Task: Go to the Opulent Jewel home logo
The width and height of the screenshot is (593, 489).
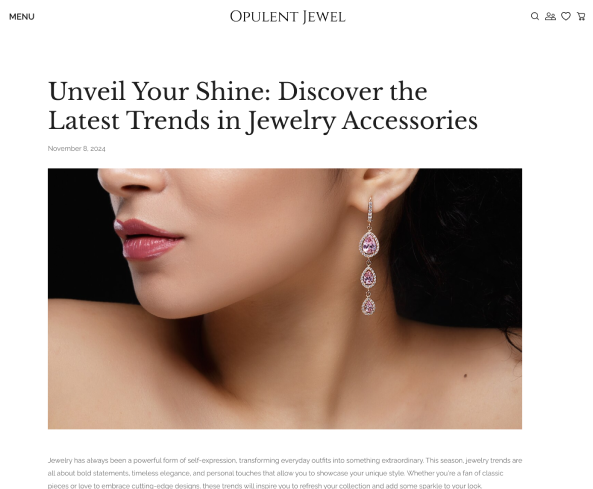Action: click(287, 17)
